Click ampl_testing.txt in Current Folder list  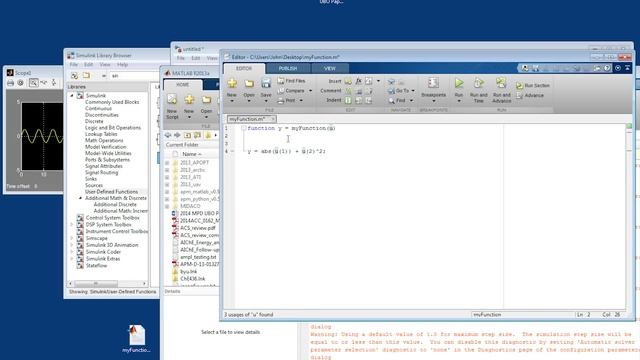(x=198, y=257)
